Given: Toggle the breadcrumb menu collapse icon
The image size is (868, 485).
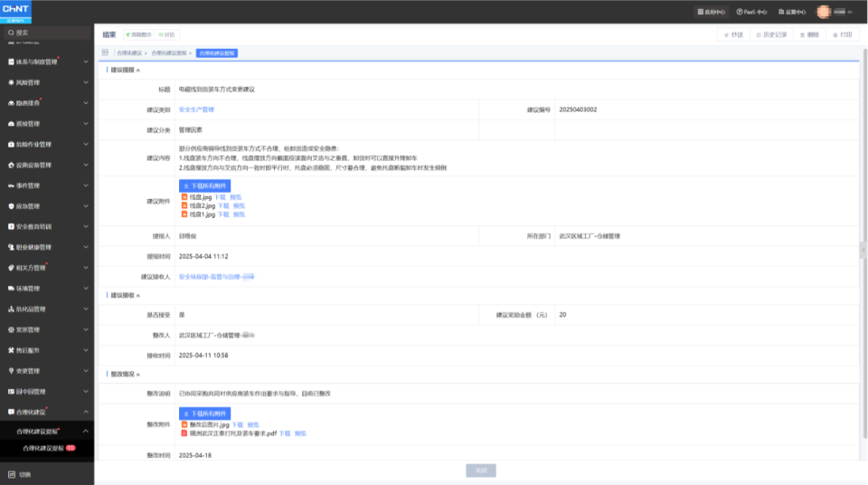Looking at the screenshot, I should click(105, 52).
